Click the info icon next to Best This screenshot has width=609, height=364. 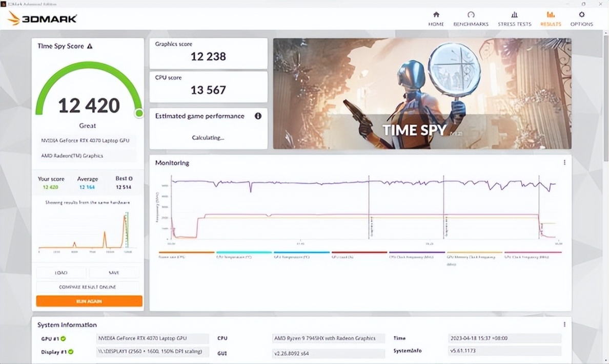[130, 179]
